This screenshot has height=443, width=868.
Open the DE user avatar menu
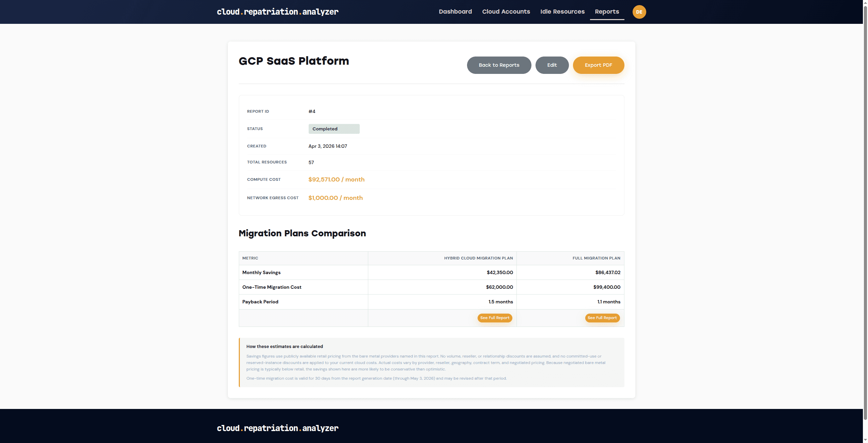[639, 12]
